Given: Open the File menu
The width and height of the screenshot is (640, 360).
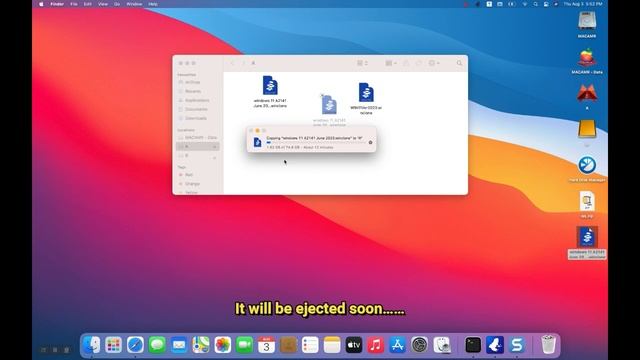Looking at the screenshot, I should click(74, 4).
